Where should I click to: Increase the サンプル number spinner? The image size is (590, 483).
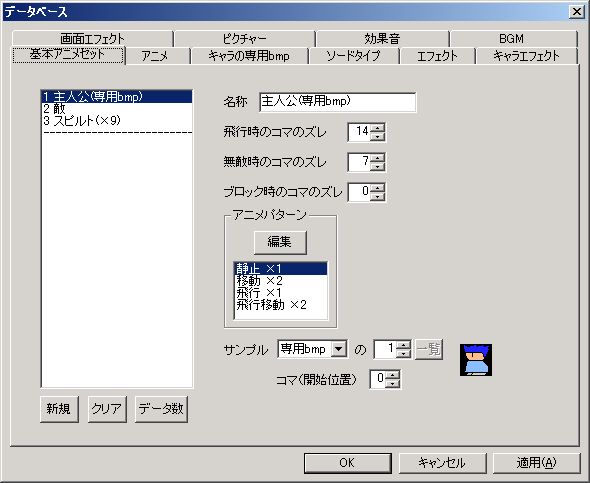pyautogui.click(x=404, y=345)
